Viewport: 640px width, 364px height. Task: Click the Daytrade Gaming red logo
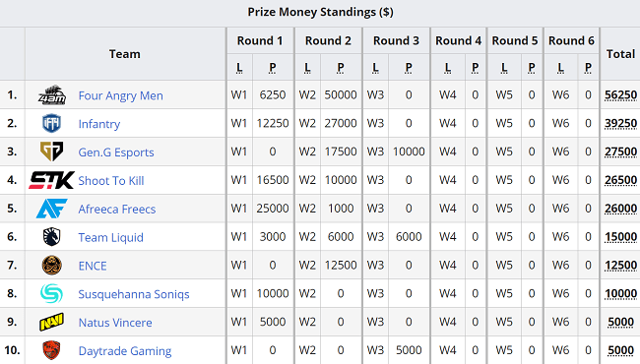tap(52, 350)
